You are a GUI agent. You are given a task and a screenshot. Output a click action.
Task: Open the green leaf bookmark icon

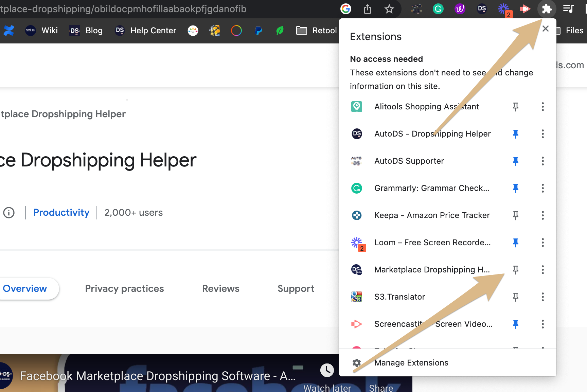[x=280, y=31]
